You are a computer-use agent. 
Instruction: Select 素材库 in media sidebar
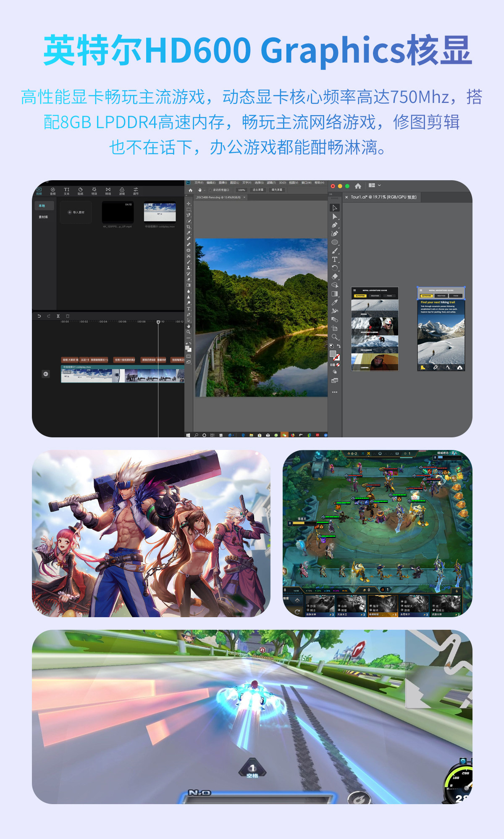(x=43, y=217)
